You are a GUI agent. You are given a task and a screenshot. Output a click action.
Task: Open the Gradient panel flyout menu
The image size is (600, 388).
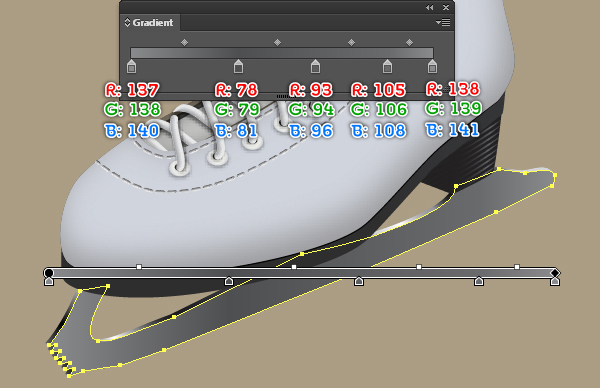tap(443, 23)
